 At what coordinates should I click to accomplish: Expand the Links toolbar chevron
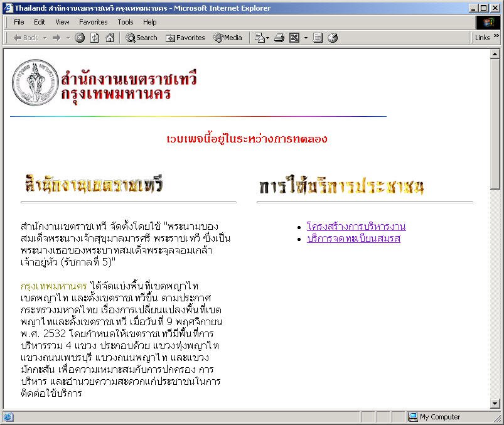coord(496,38)
